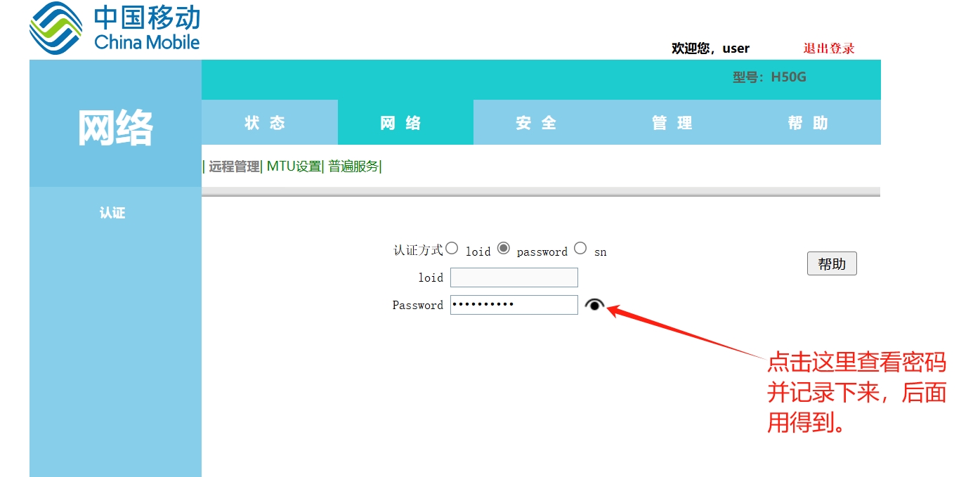Image resolution: width=980 pixels, height=477 pixels.
Task: Click the China Mobile logo
Action: [115, 28]
